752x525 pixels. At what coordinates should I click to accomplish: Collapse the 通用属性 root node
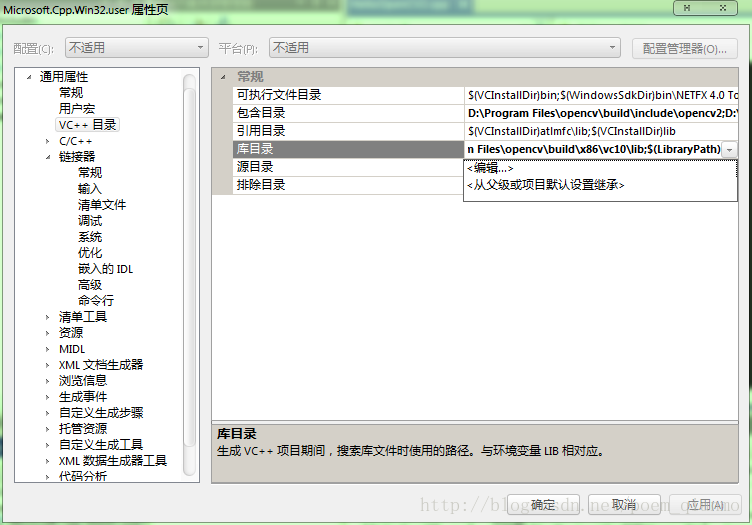(x=28, y=77)
